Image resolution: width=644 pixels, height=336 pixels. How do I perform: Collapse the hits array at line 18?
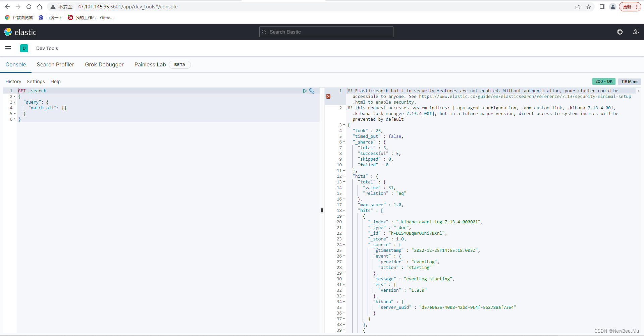[344, 211]
